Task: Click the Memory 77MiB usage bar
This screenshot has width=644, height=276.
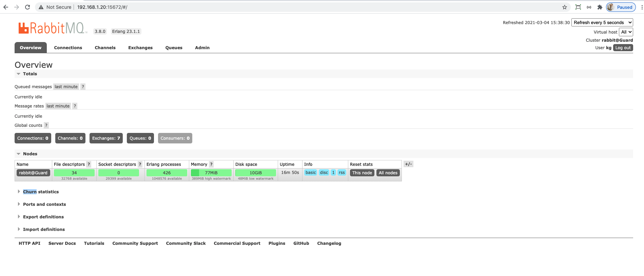Action: (211, 173)
